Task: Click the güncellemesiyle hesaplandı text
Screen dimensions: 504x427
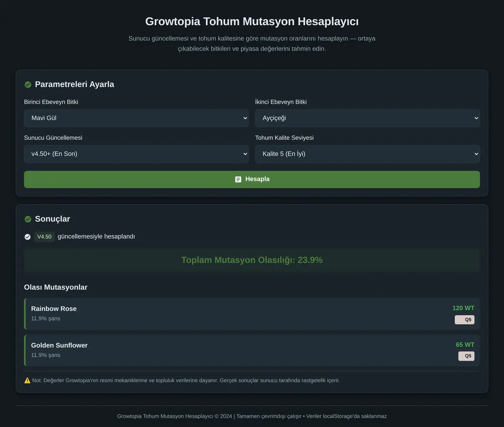Action: click(x=96, y=237)
